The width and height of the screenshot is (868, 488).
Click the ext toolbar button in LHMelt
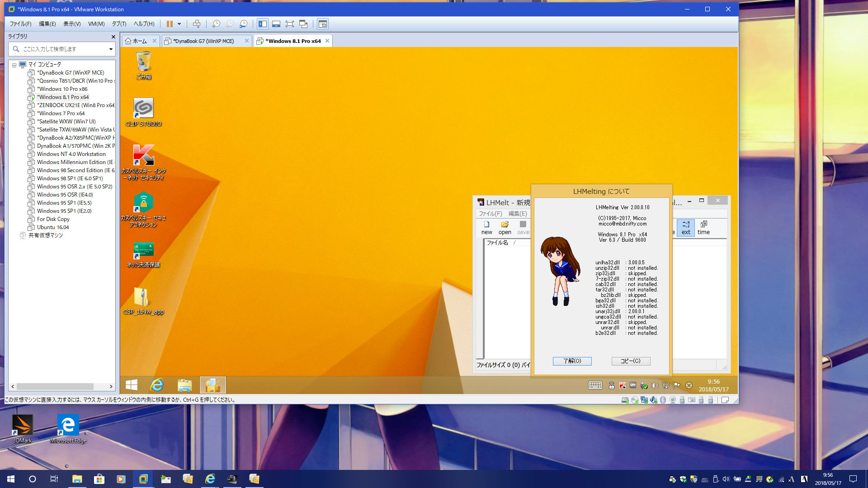click(x=686, y=228)
